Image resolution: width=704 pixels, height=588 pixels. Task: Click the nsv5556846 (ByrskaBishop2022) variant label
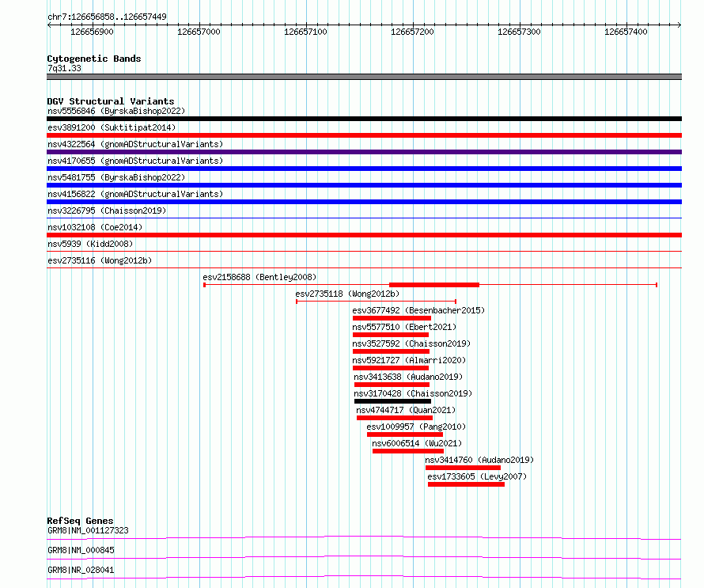point(116,111)
